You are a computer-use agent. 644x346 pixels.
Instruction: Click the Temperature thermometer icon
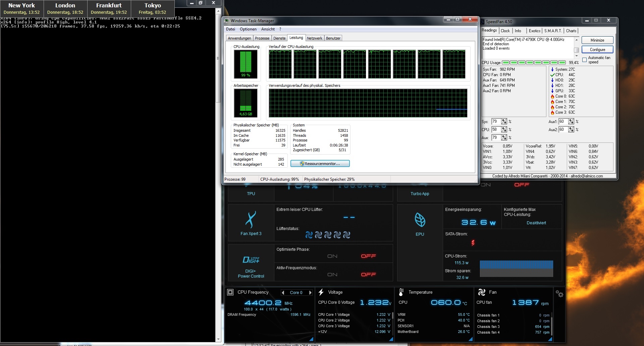point(401,292)
